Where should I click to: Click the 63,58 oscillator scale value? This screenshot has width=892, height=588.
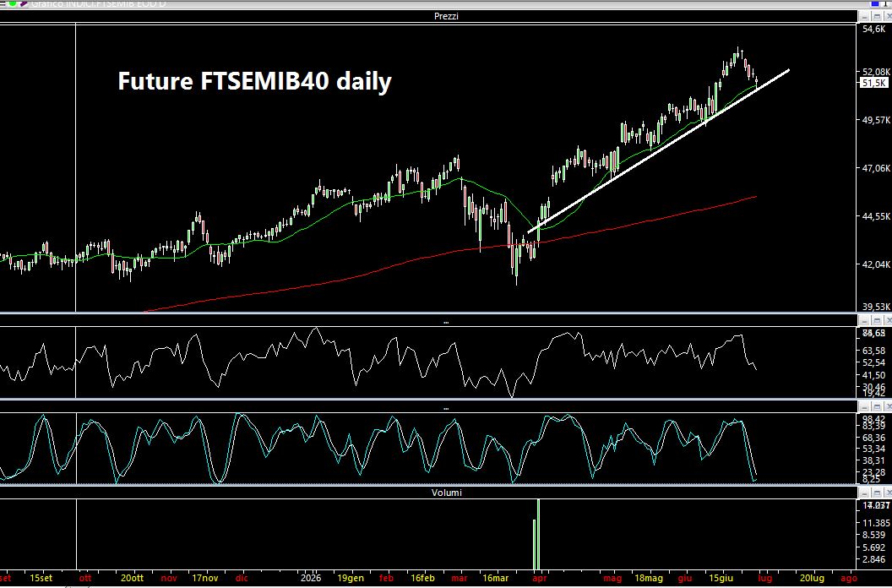[x=873, y=351]
